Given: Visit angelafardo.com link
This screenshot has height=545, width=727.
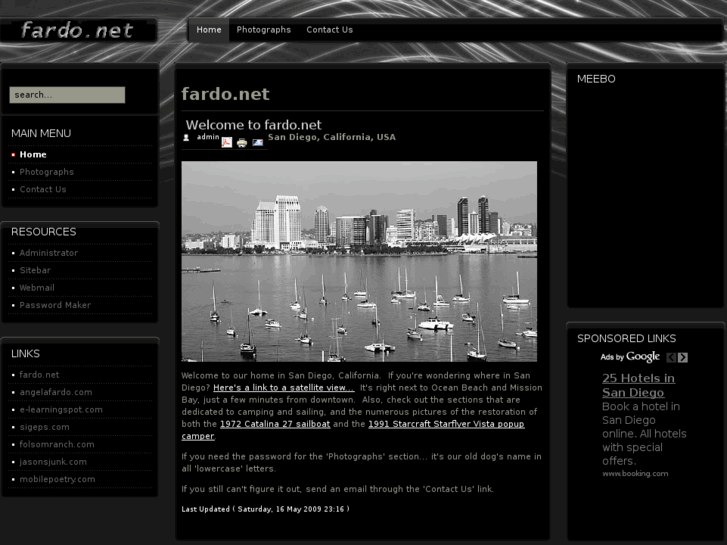Looking at the screenshot, I should (56, 392).
